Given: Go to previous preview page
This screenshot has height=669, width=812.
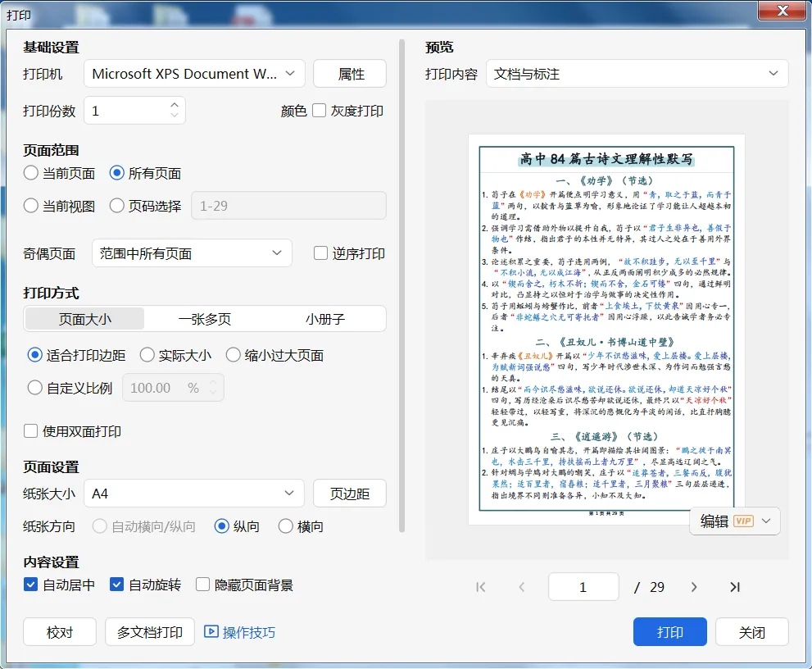Looking at the screenshot, I should [522, 587].
